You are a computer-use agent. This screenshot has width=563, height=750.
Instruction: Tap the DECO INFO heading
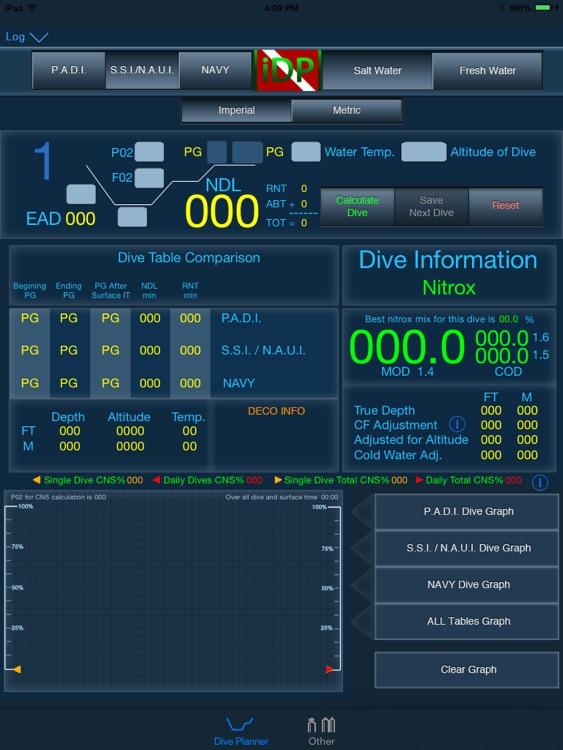[x=276, y=411]
